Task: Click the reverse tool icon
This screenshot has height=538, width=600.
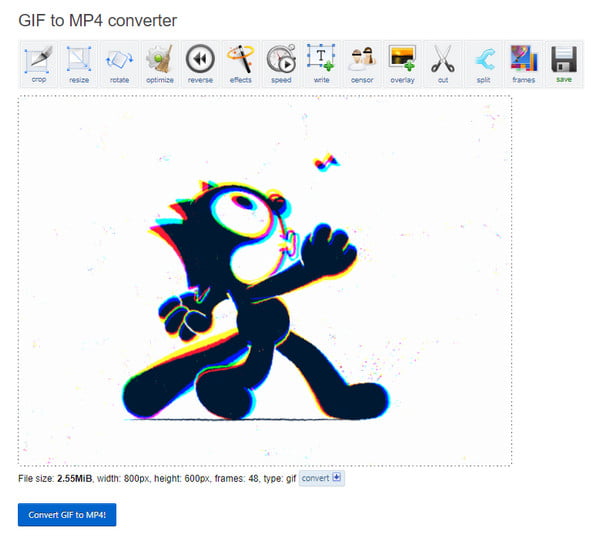Action: tap(200, 64)
